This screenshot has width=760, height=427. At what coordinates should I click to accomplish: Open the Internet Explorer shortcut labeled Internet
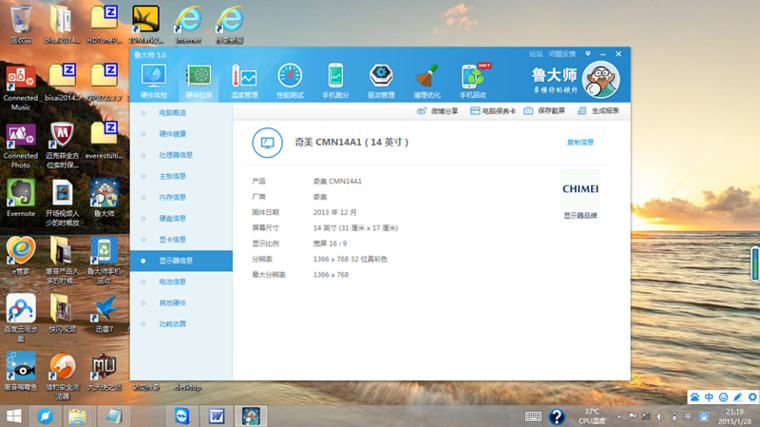[x=188, y=24]
